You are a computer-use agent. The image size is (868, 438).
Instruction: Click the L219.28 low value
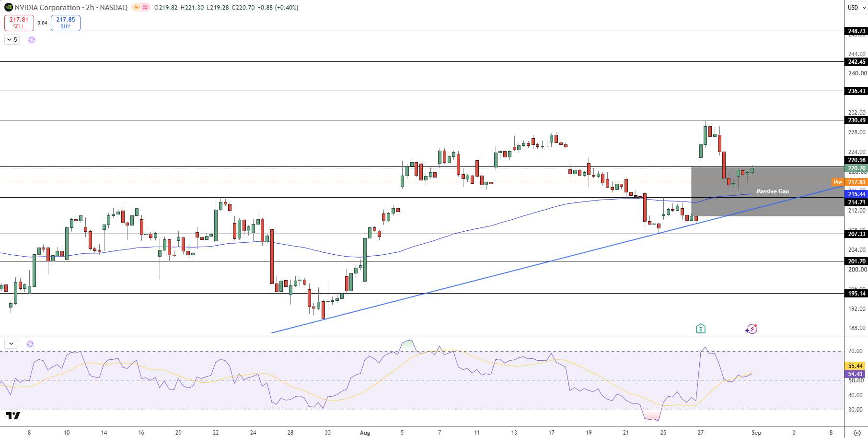(218, 8)
